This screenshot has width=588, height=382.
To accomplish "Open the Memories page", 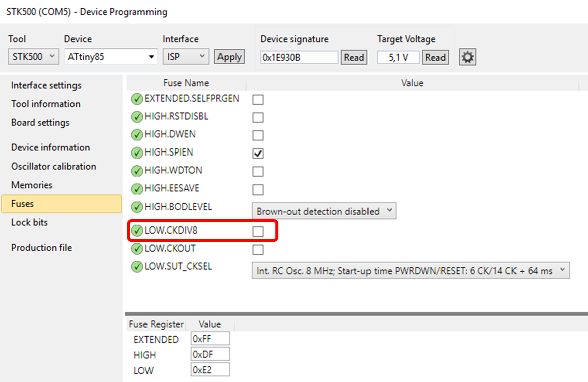I will coord(32,185).
